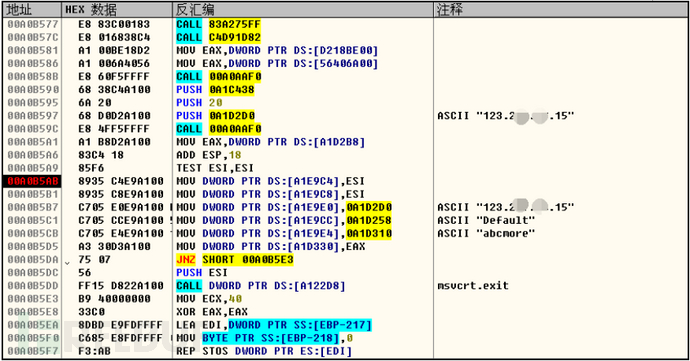Select the breakpoint address 00A0B5AB
The width and height of the screenshot is (690, 361).
tap(33, 181)
